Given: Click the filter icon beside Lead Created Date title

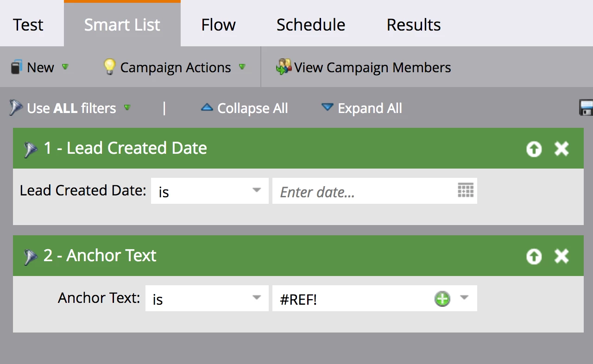Looking at the screenshot, I should pos(31,149).
